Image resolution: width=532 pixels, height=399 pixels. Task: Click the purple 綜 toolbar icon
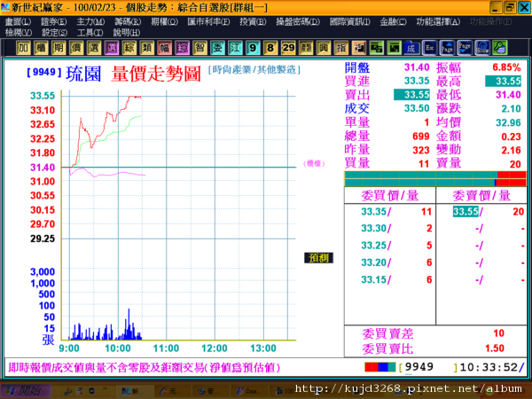coord(182,48)
